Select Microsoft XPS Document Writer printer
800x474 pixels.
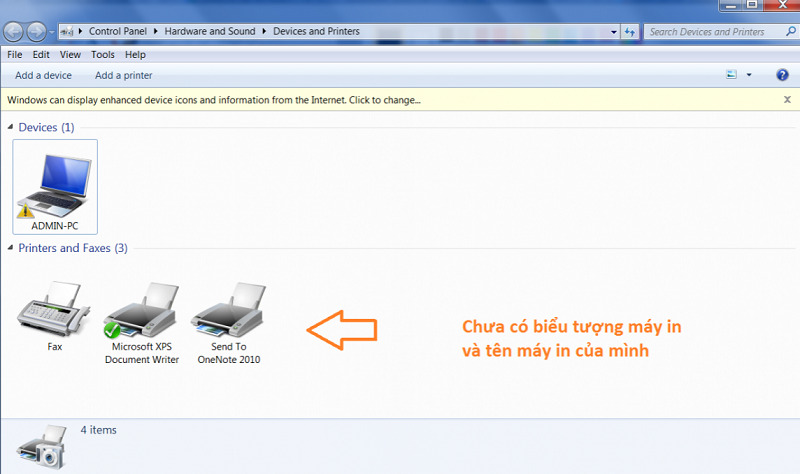(x=141, y=311)
